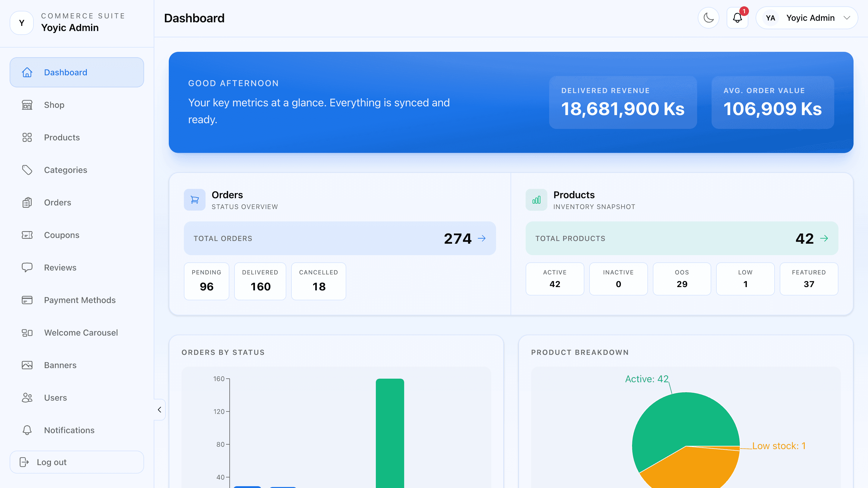Click the Active 42 products tile
Image resolution: width=868 pixels, height=488 pixels.
[x=555, y=279]
